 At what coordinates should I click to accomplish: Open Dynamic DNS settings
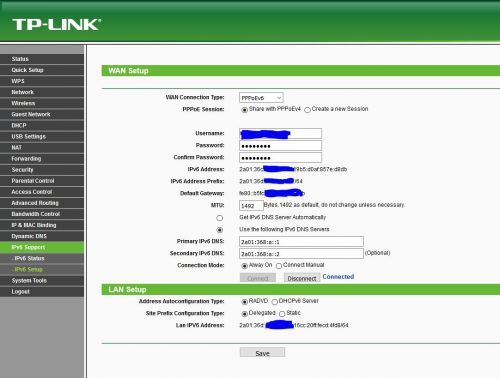click(x=42, y=236)
